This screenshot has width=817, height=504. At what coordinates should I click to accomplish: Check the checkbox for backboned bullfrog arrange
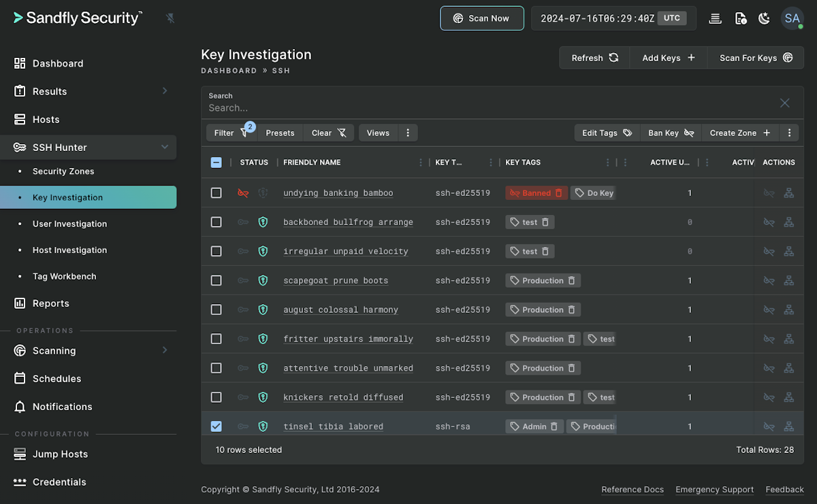[216, 222]
